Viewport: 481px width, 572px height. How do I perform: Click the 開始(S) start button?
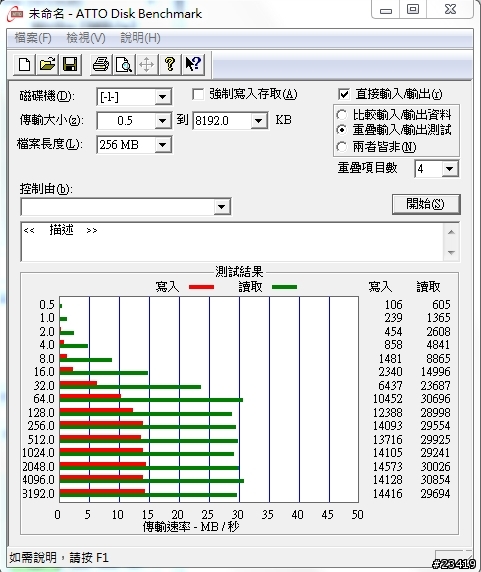(426, 204)
